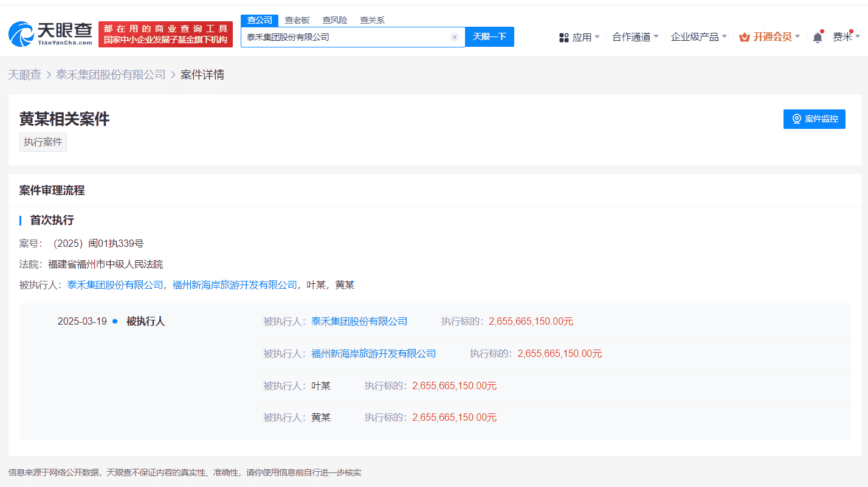Expand the 企业级产品 dropdown
Screen dimensions: 868x487
point(696,36)
